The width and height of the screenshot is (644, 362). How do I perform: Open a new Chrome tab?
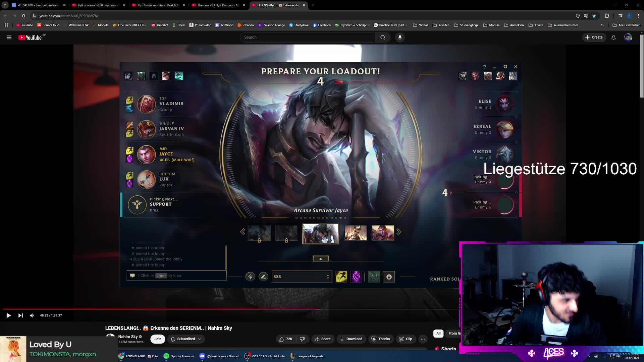click(313, 5)
